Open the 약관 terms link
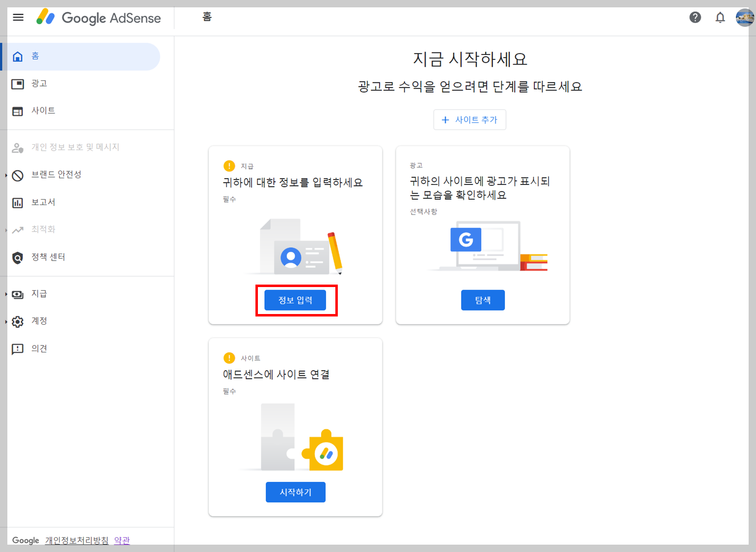This screenshot has height=552, width=756. coord(122,540)
